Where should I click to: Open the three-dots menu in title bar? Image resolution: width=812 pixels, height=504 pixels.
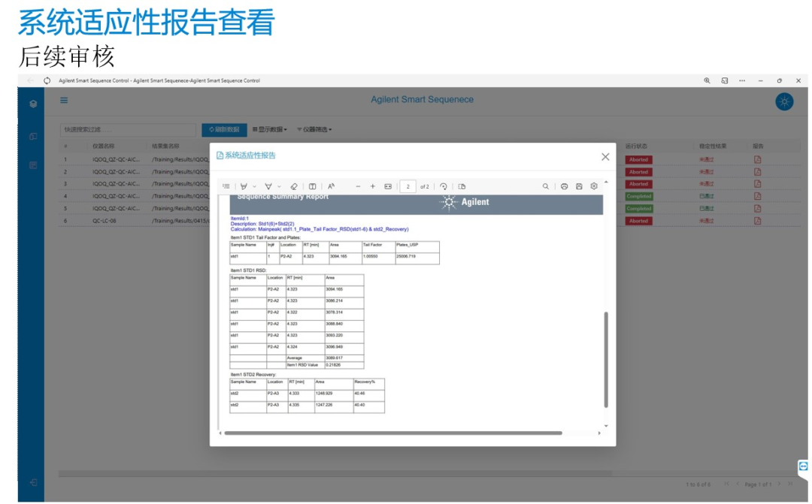tap(742, 80)
